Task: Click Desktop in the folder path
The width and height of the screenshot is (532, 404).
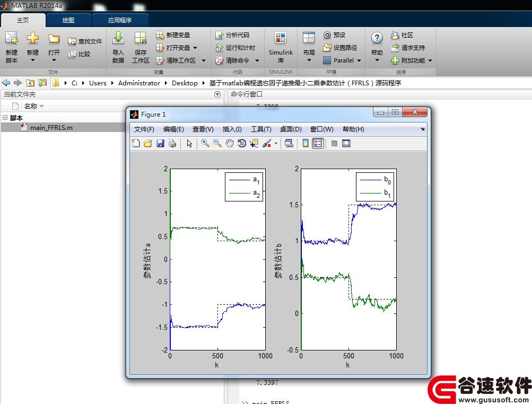Action: pyautogui.click(x=185, y=83)
